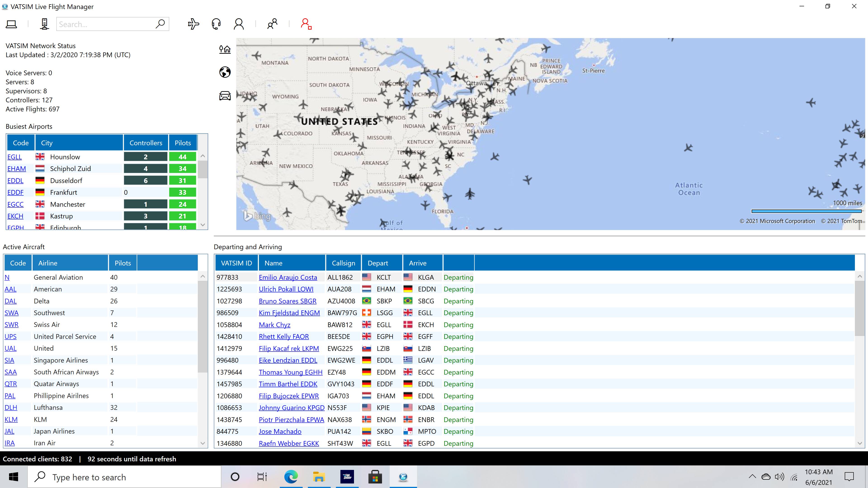Viewport: 868px width, 488px height.
Task: Click the single pilot profile icon
Action: [239, 23]
